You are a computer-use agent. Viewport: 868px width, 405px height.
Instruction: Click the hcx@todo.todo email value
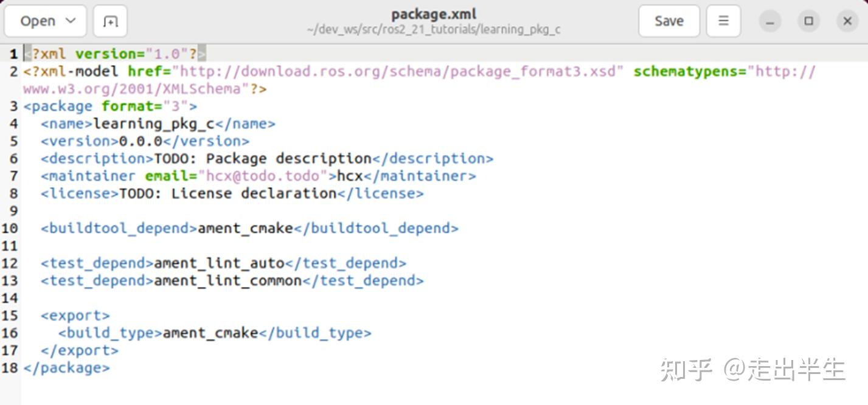pyautogui.click(x=263, y=176)
